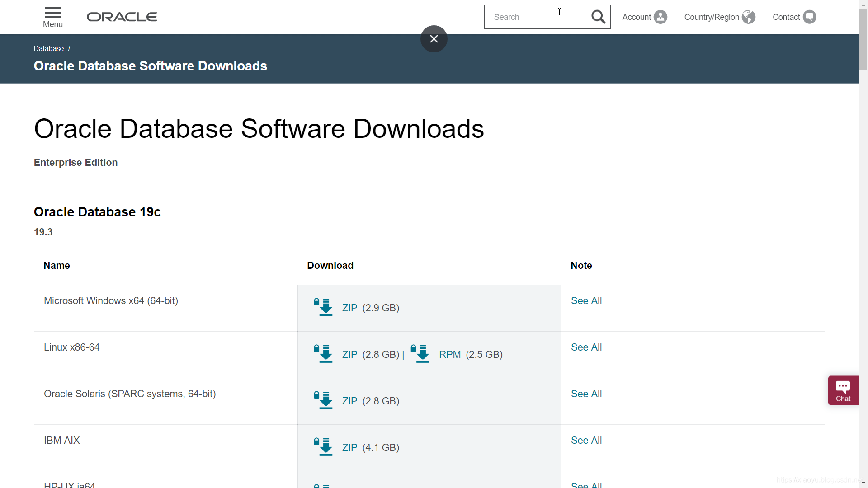This screenshot has height=488, width=868.
Task: Click the Account text link
Action: point(637,17)
